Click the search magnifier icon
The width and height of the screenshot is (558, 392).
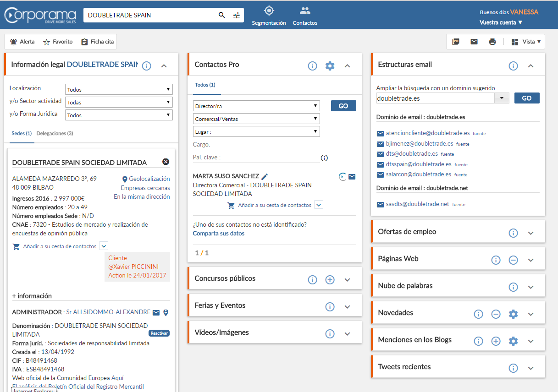(x=222, y=15)
